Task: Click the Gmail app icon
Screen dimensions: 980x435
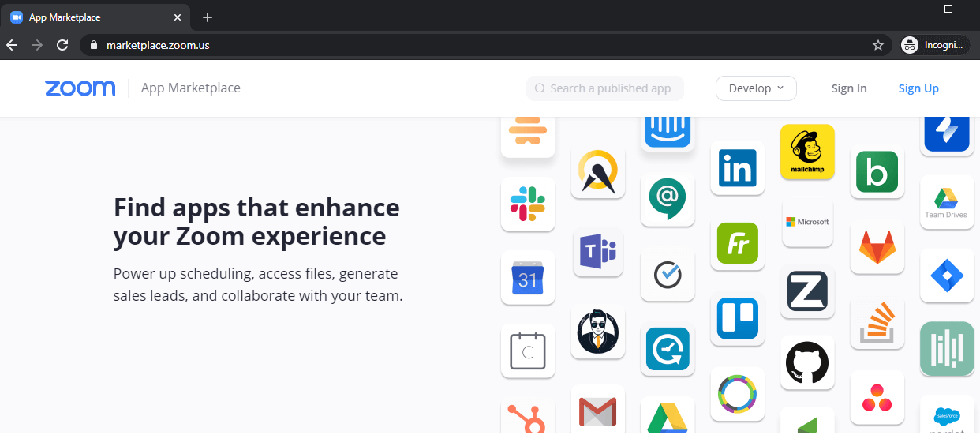Action: pyautogui.click(x=598, y=411)
